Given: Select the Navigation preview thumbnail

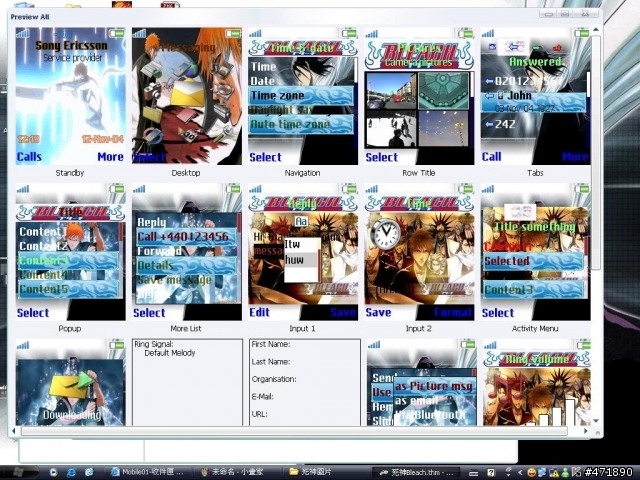Looking at the screenshot, I should (303, 96).
